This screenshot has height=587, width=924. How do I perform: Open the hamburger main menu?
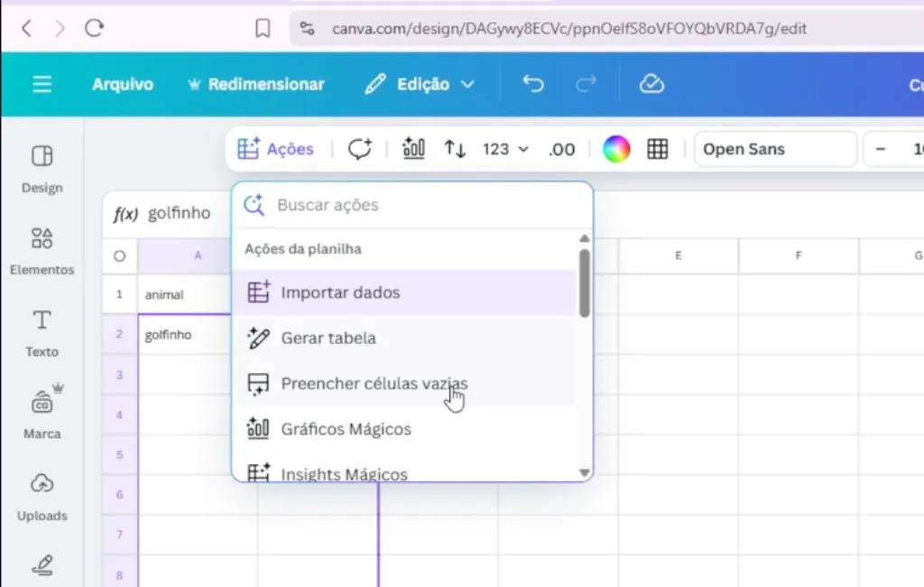[x=42, y=84]
